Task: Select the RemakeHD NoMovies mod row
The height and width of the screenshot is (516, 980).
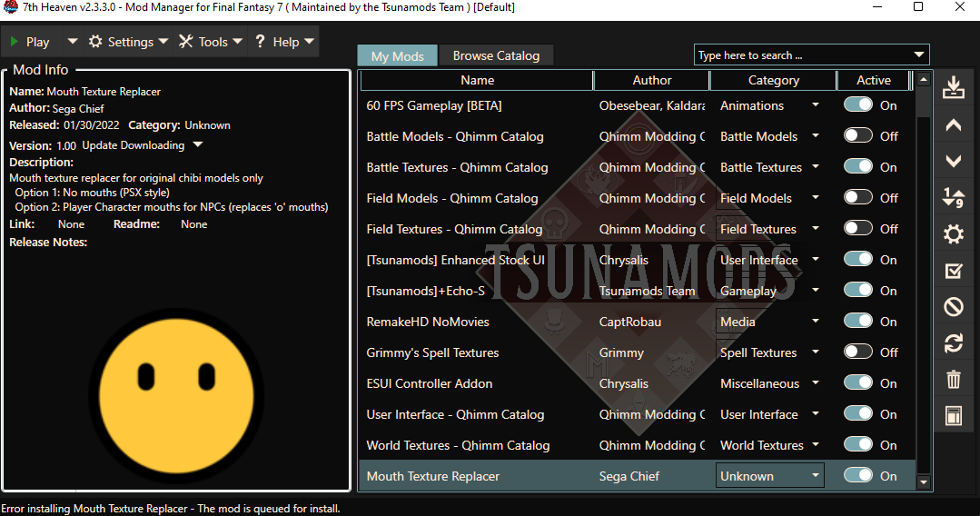Action: coord(638,322)
